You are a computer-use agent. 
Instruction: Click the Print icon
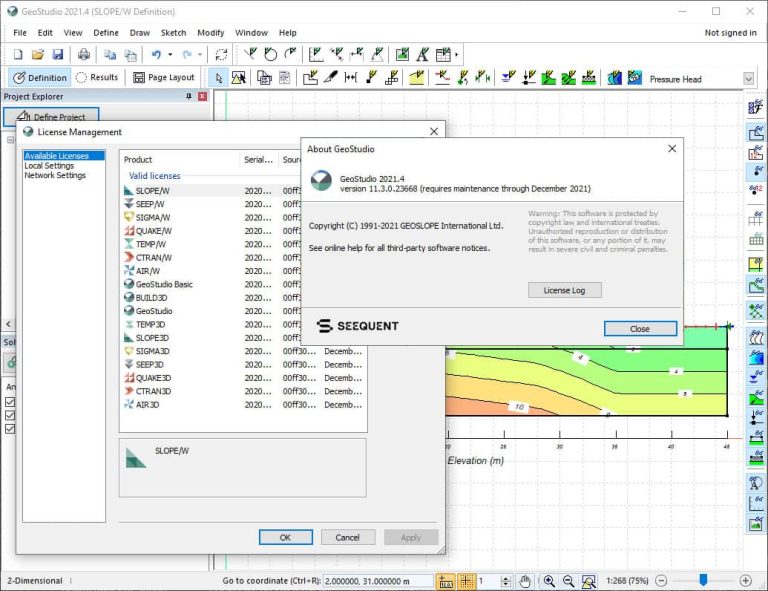[84, 54]
